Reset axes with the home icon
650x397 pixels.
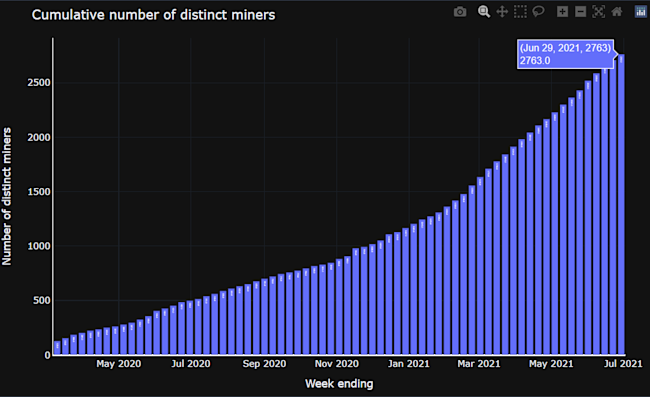point(617,12)
